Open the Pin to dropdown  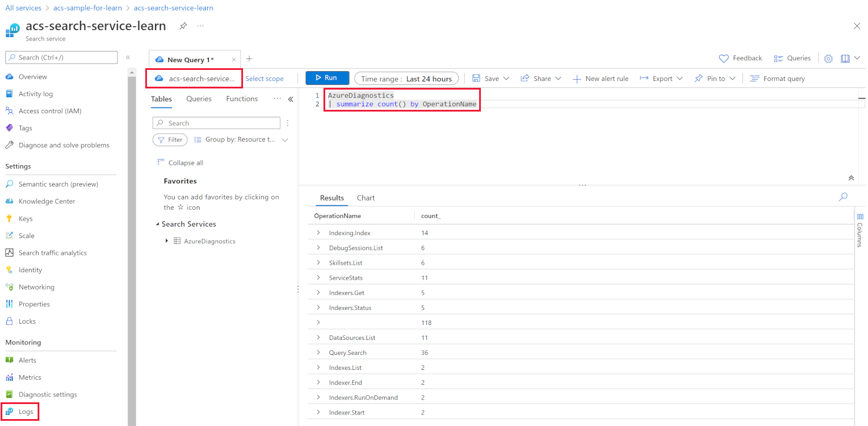pos(715,79)
